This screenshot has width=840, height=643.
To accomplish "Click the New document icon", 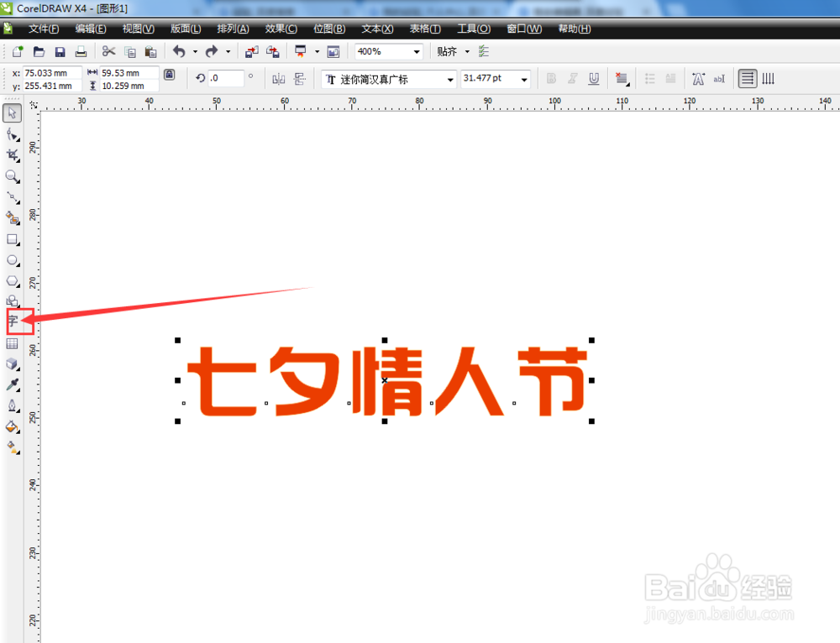I will (18, 51).
